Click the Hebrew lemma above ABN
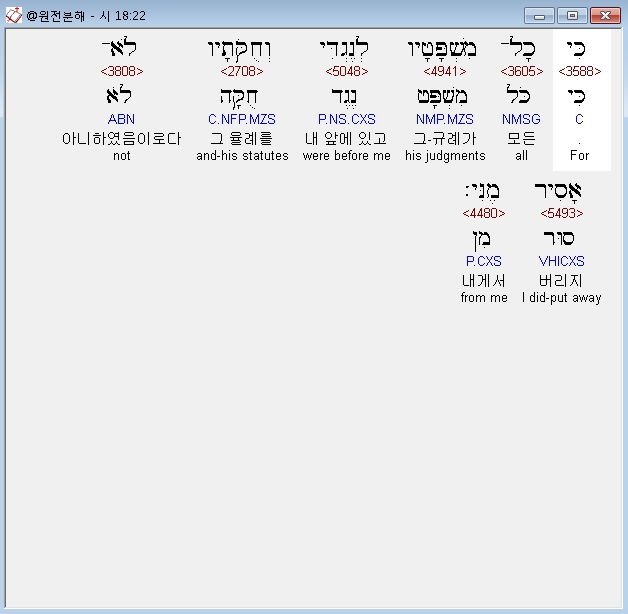Screen dimensions: 628x614 [119, 95]
